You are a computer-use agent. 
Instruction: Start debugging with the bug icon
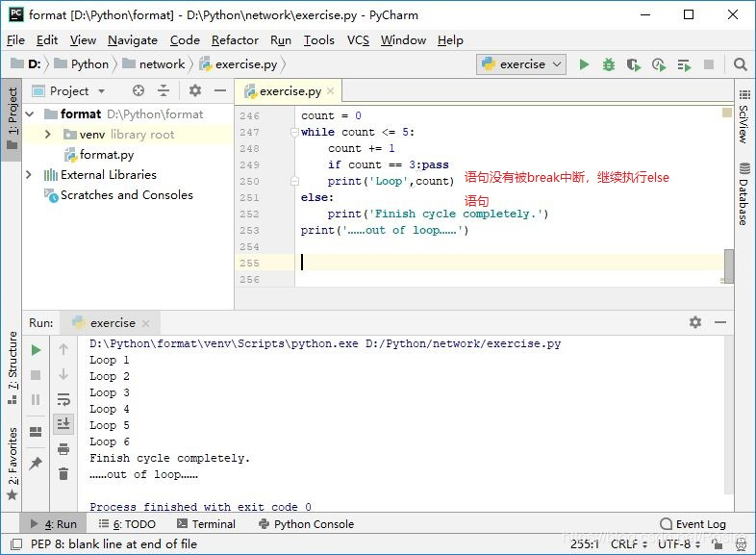coord(609,64)
